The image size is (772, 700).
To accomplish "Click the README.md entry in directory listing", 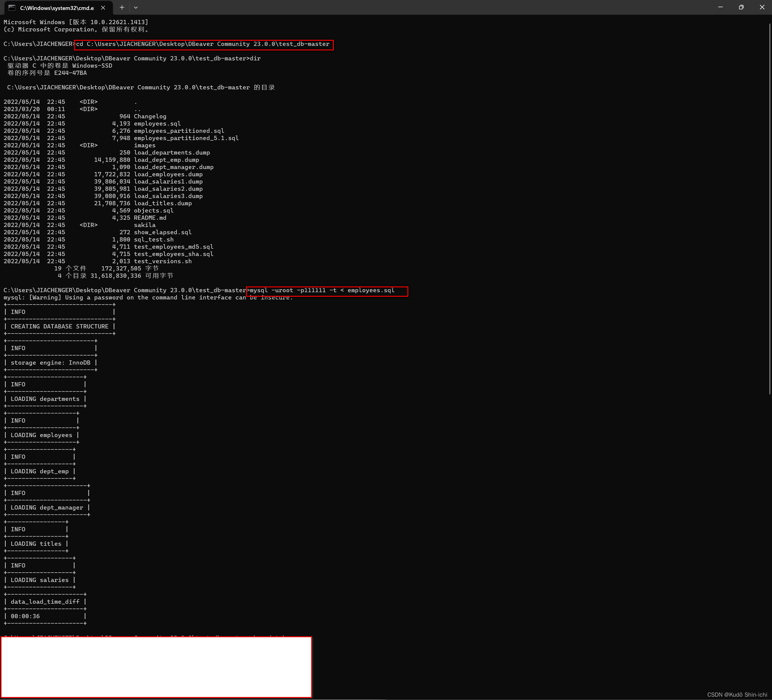I will pos(150,218).
